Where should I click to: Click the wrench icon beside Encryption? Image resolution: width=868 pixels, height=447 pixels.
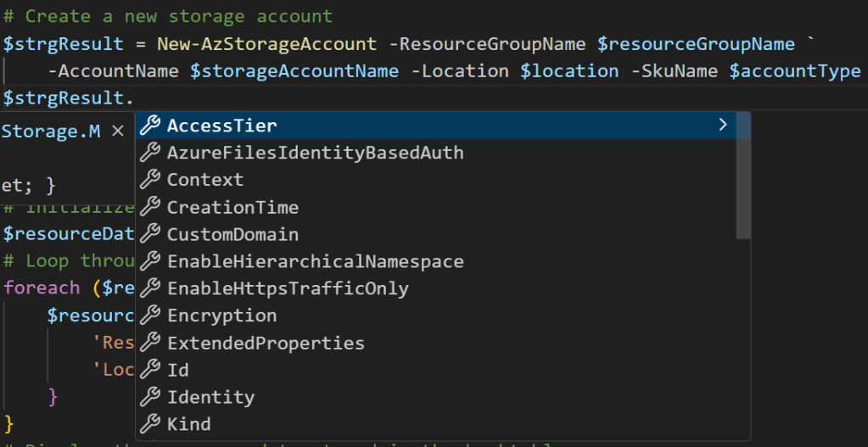coord(150,316)
